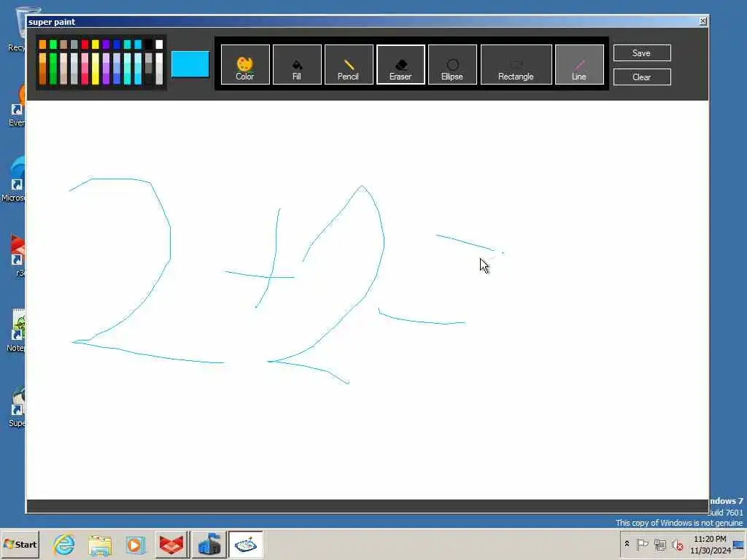The height and width of the screenshot is (560, 747).
Task: Select the Line tool
Action: 579,65
